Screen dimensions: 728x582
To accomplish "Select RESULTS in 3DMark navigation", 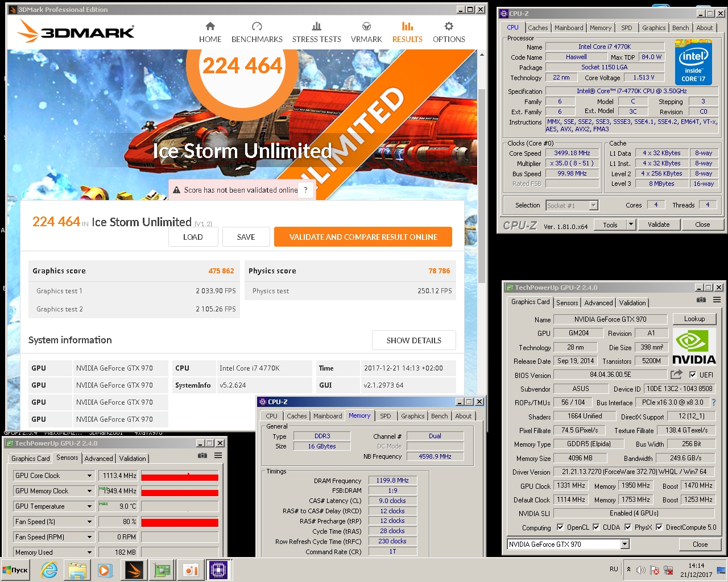I will click(x=407, y=32).
